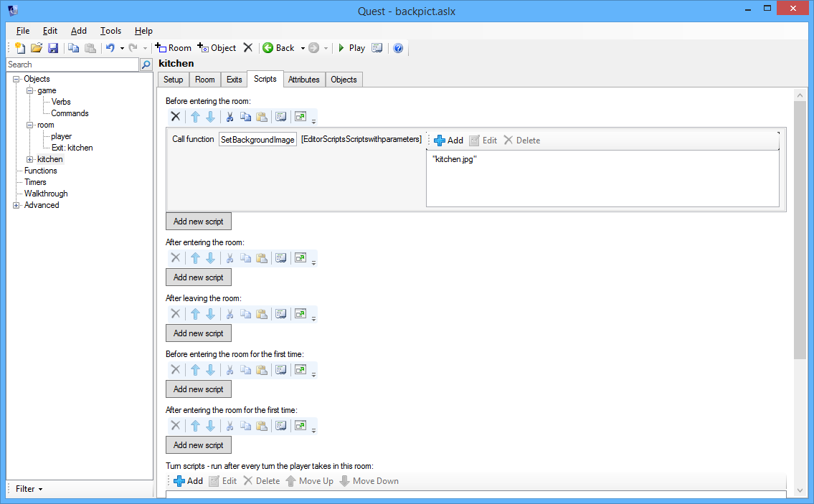Click the Undo arrow icon

[110, 48]
